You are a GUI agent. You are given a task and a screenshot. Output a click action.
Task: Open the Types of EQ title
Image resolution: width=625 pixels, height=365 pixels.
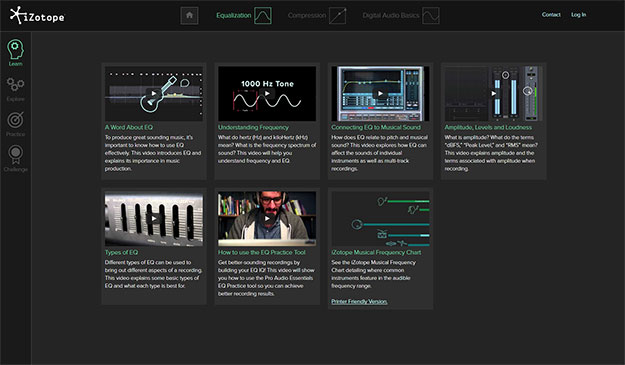coord(121,252)
